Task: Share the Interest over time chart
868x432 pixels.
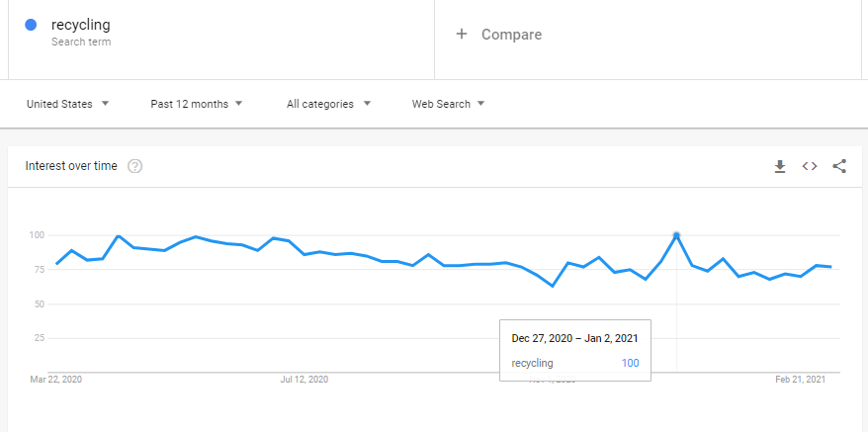Action: 839,166
